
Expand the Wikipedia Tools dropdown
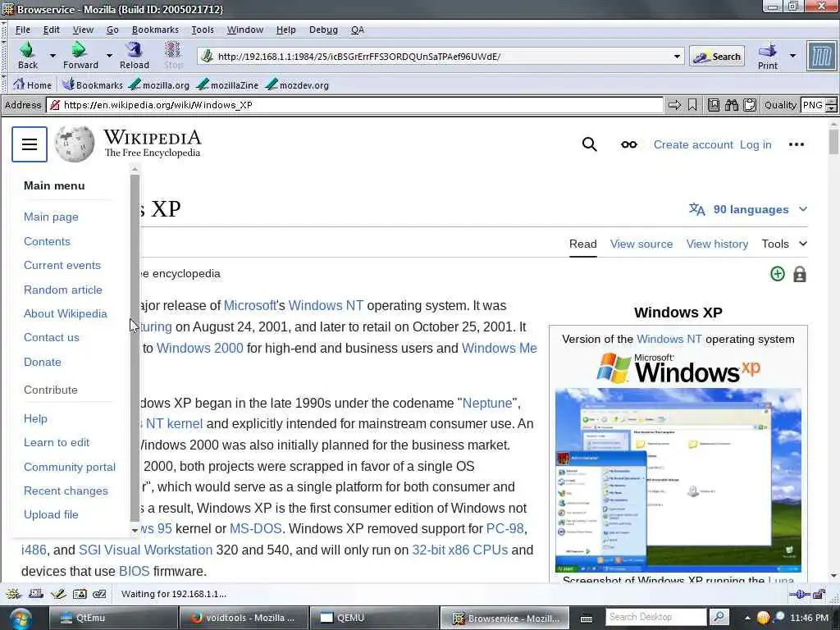pyautogui.click(x=784, y=244)
